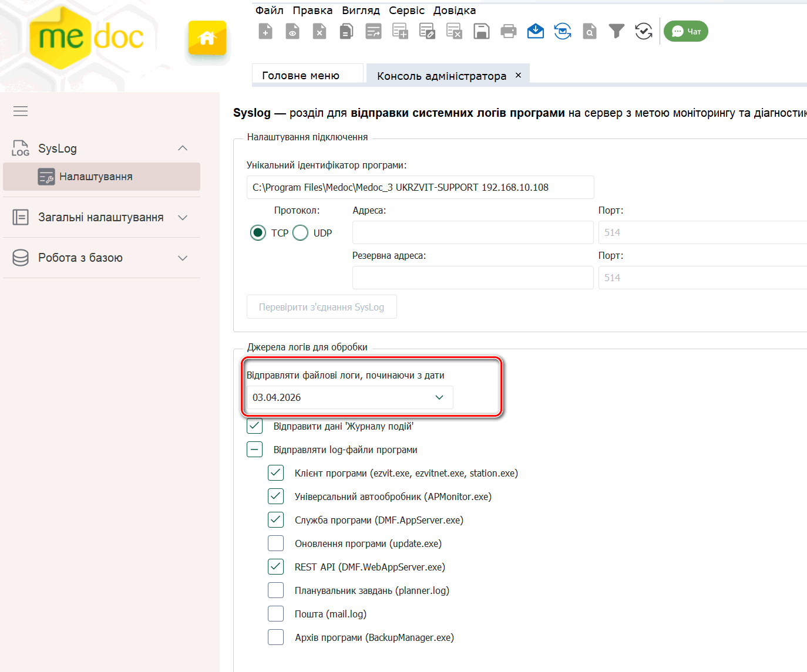Uncheck the REST API (DMF.WebAppServer.exe) checkbox
Image resolution: width=807 pixels, height=672 pixels.
point(275,567)
